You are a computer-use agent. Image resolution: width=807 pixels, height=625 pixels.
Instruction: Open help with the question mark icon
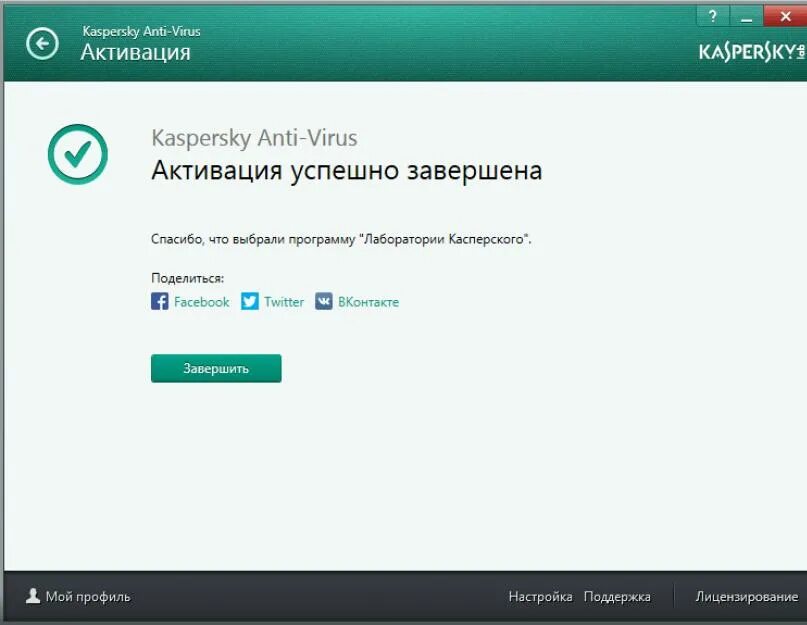click(712, 16)
